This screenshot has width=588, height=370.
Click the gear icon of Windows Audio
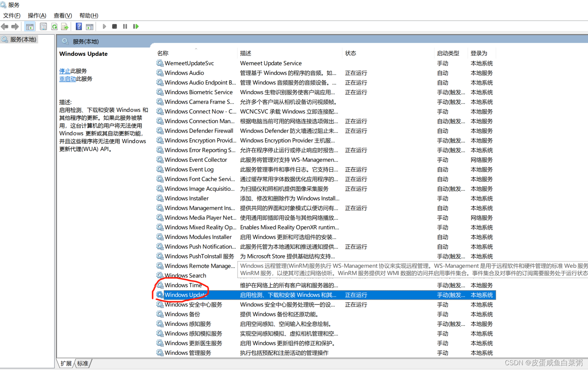pyautogui.click(x=160, y=73)
